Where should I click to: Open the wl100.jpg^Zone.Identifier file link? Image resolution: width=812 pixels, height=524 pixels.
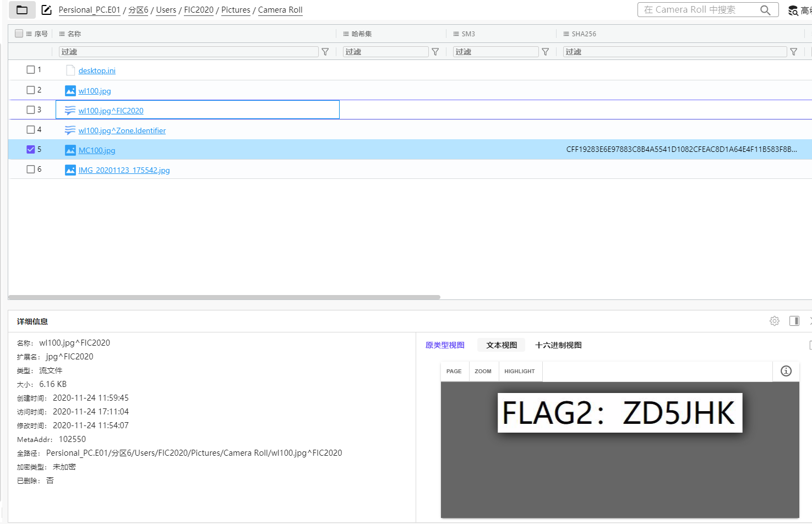coord(122,130)
